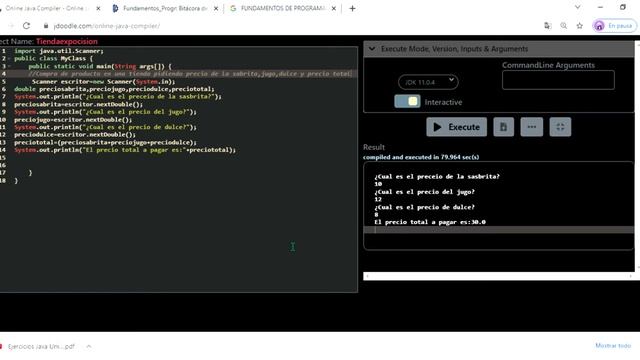Click the Scanner escritor declaration on line 5
Image resolution: width=640 pixels, height=360 pixels.
(103, 82)
